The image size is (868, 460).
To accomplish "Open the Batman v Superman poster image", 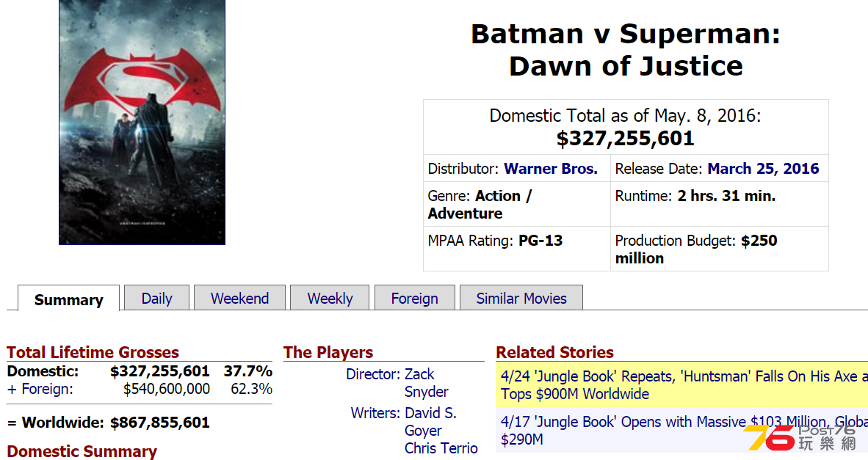I will tap(142, 123).
